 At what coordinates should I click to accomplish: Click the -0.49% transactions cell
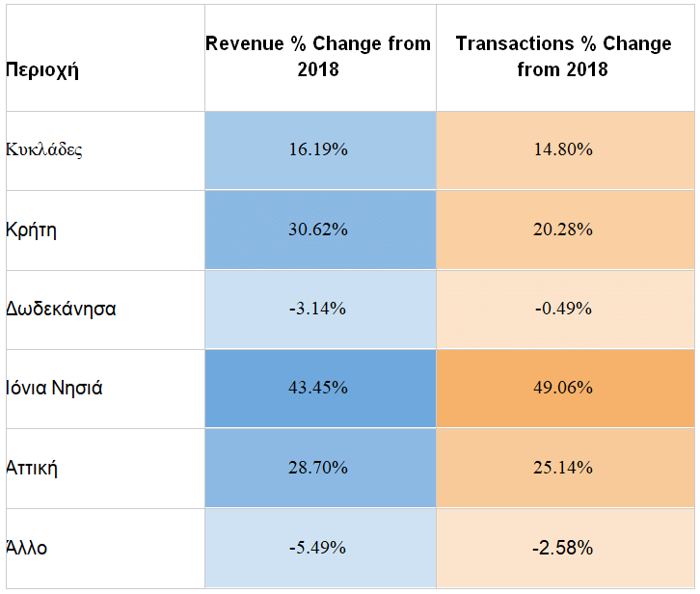563,309
